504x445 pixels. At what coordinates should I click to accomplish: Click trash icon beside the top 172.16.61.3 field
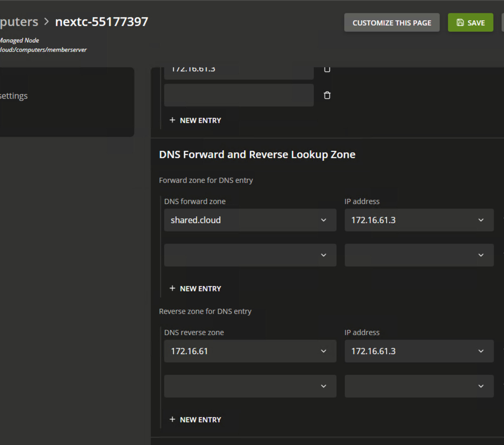coord(327,69)
